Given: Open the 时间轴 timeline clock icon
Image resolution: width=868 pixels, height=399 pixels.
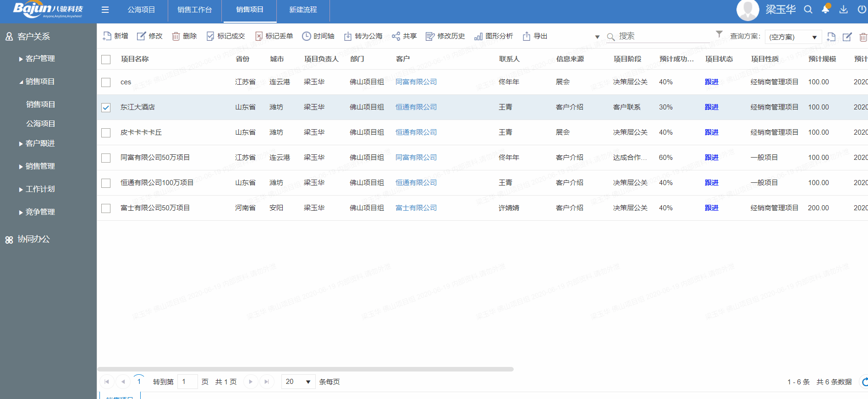Looking at the screenshot, I should click(306, 36).
